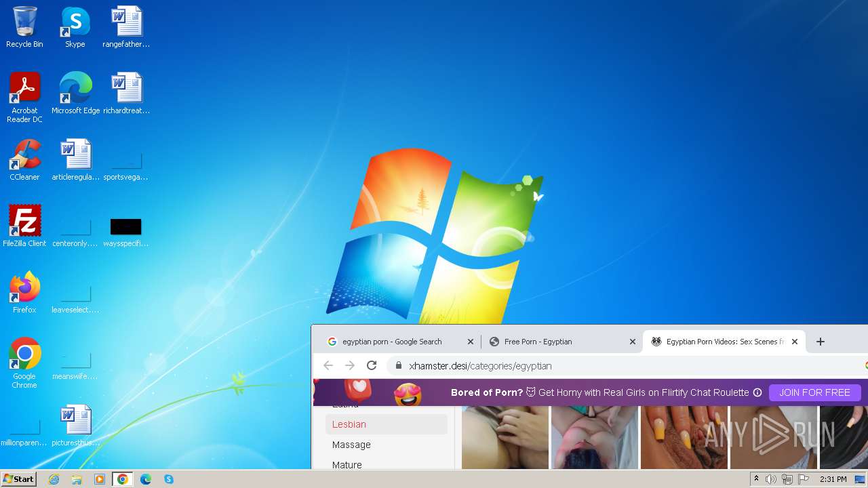Go back in Chrome
Screen dimensions: 868x488
pyautogui.click(x=328, y=365)
